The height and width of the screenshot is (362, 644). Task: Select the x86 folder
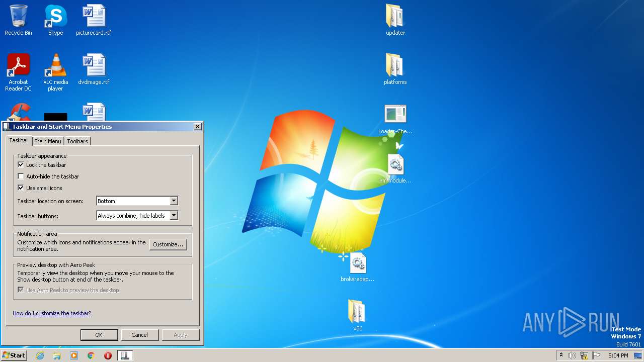[358, 316]
